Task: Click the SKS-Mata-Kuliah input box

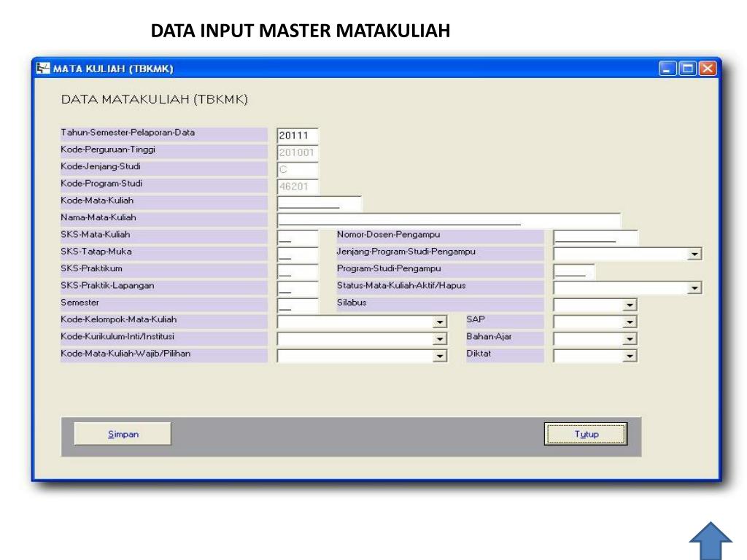Action: [x=298, y=238]
